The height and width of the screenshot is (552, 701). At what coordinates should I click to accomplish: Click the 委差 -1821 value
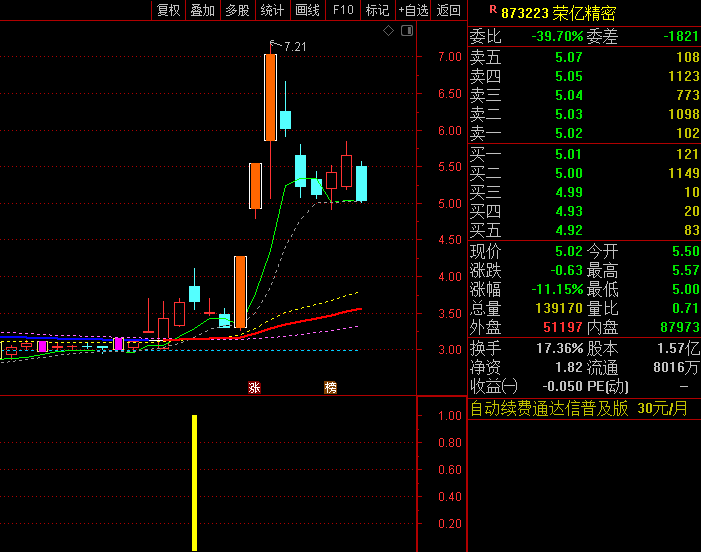tap(681, 36)
